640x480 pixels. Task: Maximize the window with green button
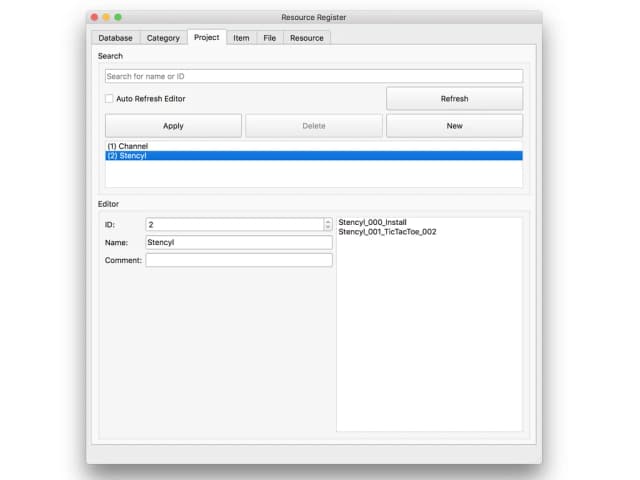tap(118, 17)
